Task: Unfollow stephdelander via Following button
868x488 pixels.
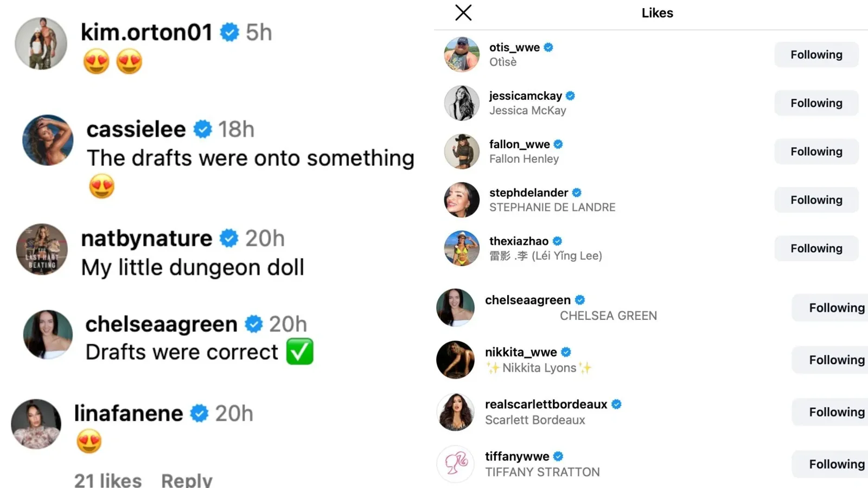Action: [x=816, y=200]
